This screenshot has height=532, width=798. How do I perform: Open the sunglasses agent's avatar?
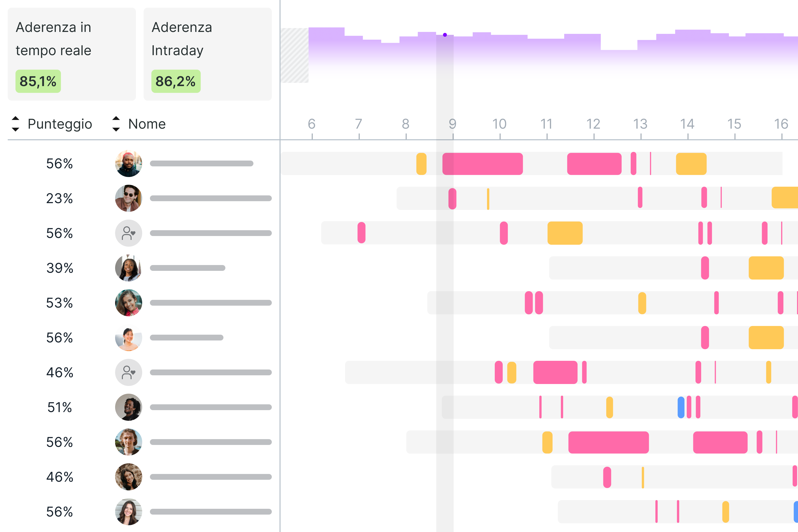pos(128,199)
